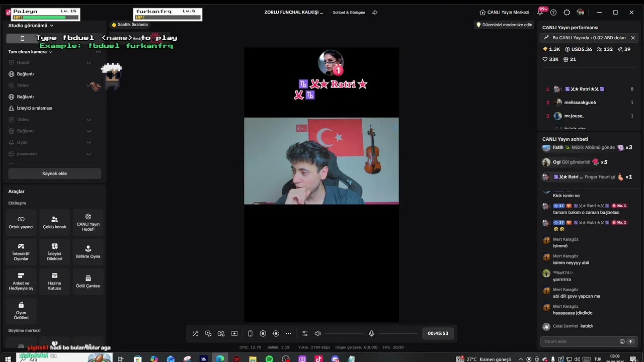The width and height of the screenshot is (644, 362).
Task: Open the magic wand effects tool
Action: click(195, 333)
